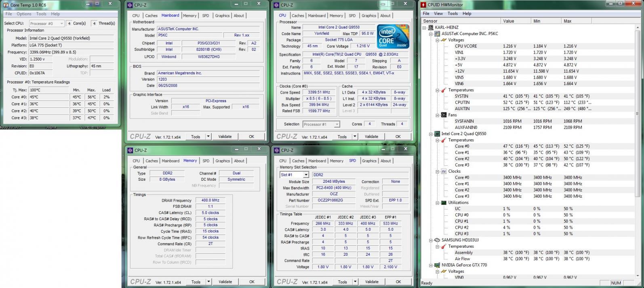The image size is (644, 288).
Task: Click title bar icon of CPU-Z Memory timings window
Action: click(130, 150)
